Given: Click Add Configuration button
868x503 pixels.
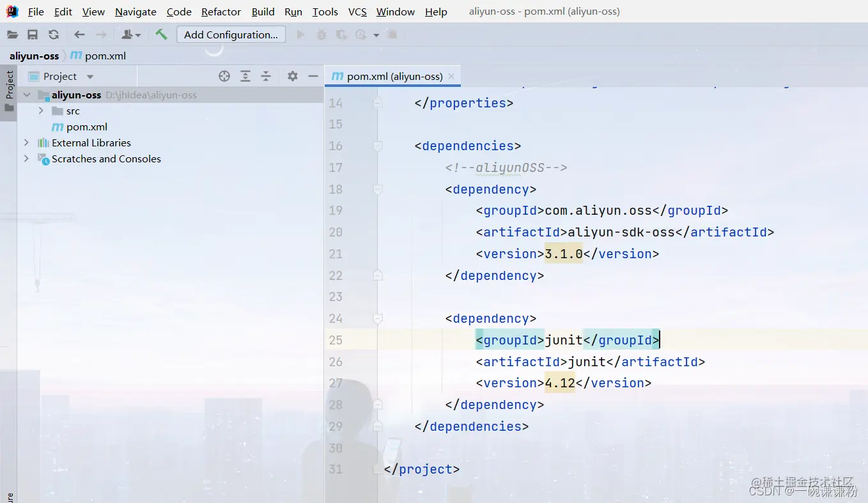Looking at the screenshot, I should 231,35.
